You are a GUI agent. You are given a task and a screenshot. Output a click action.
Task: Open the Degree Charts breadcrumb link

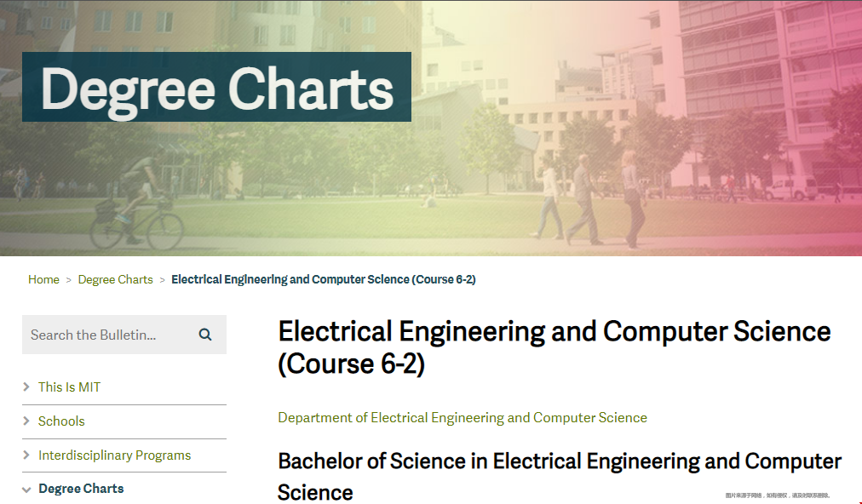tap(116, 279)
